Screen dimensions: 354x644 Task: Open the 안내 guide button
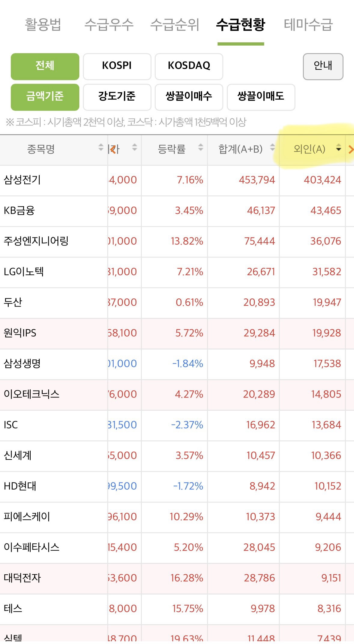pos(323,66)
